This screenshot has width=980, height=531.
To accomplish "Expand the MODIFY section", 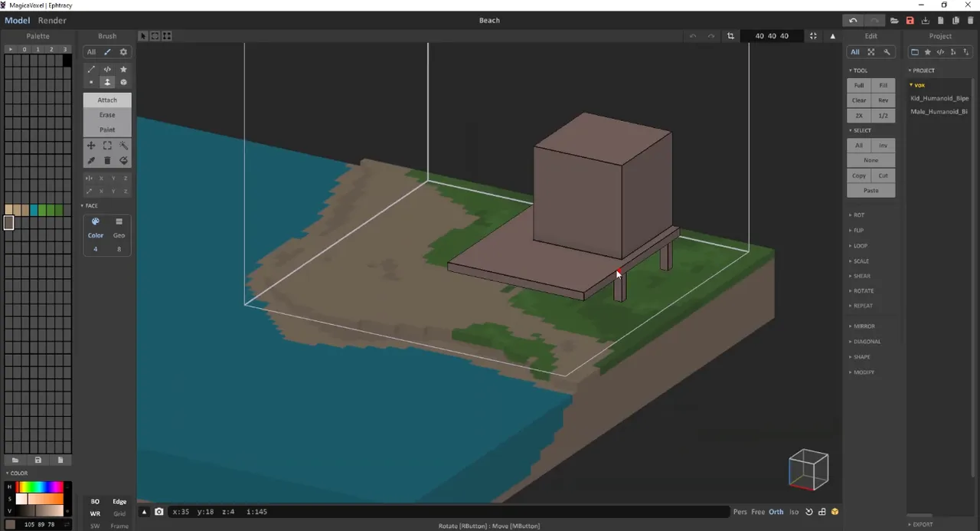I will coord(862,372).
